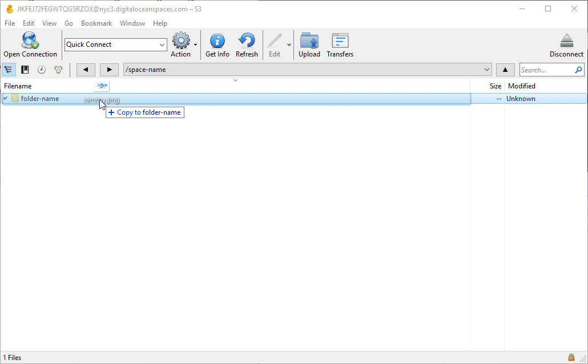588x364 pixels.
Task: Click the search magnifier icon
Action: pyautogui.click(x=578, y=70)
